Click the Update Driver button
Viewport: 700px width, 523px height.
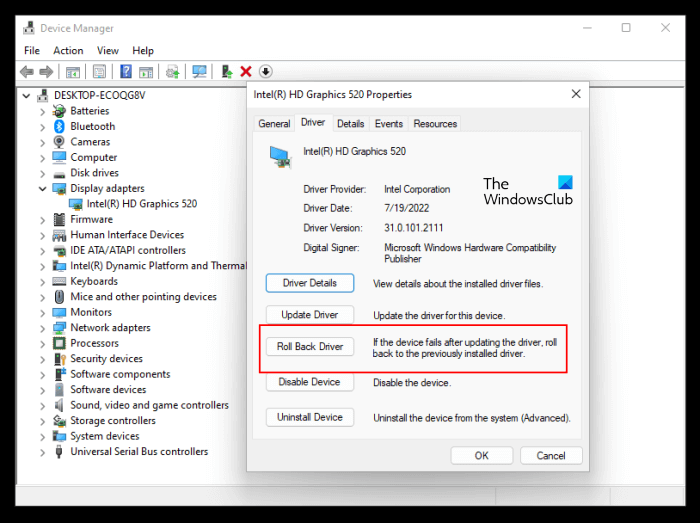(x=310, y=315)
